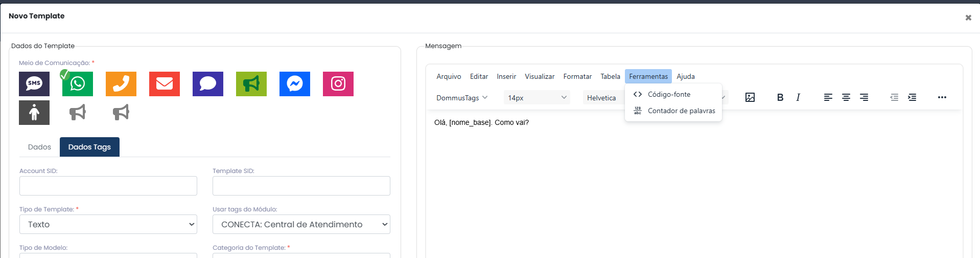
Task: Click the Account SID input field
Action: coord(108,186)
